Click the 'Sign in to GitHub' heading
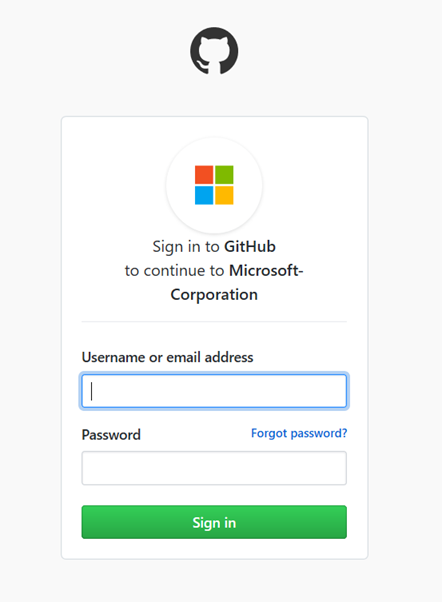 click(x=214, y=246)
